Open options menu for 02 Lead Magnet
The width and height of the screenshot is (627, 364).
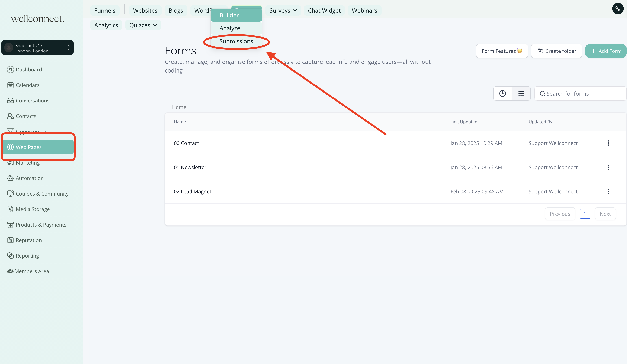[608, 191]
